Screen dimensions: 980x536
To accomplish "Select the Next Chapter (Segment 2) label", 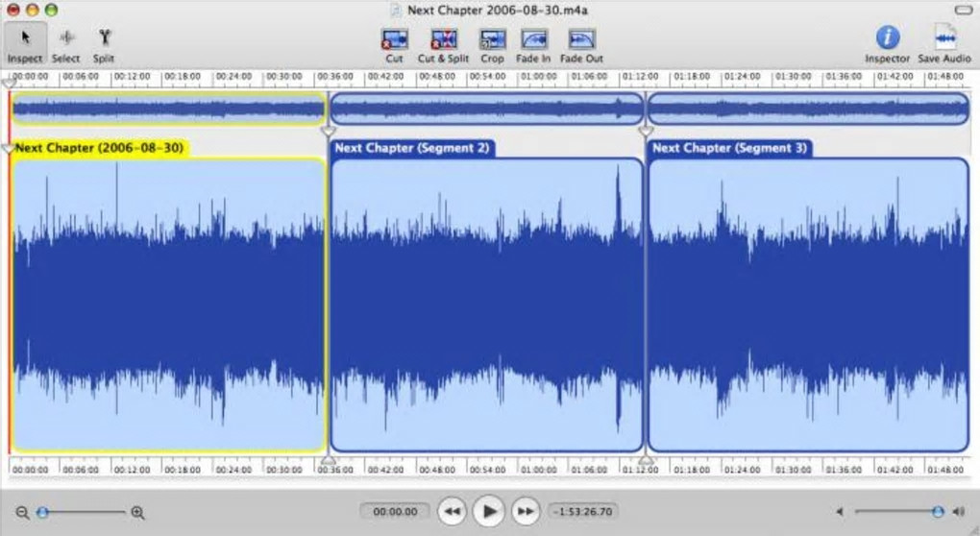I will (412, 149).
